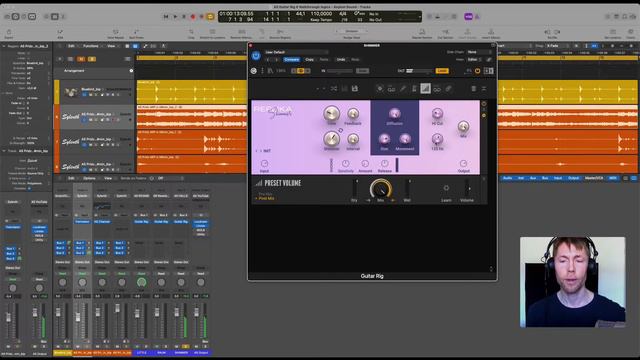Screen dimensions: 640x360
Task: Click the Replika Mix knob
Action: pos(463,127)
